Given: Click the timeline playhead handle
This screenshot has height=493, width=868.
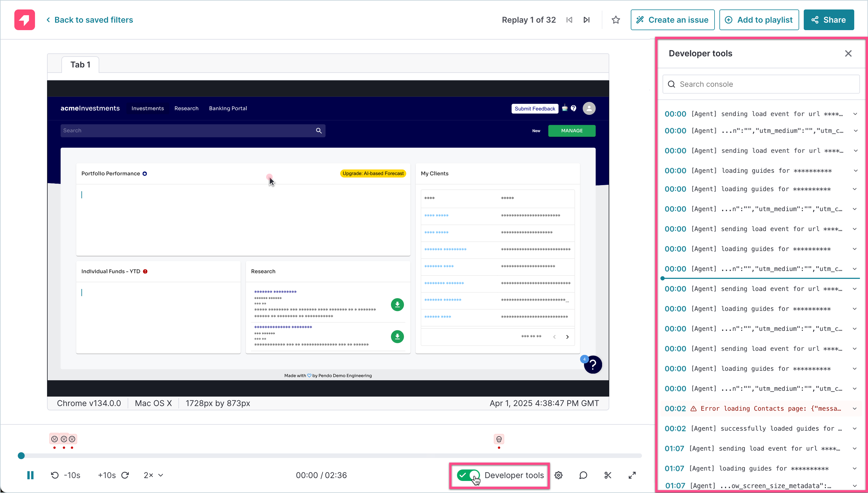Looking at the screenshot, I should 21,456.
